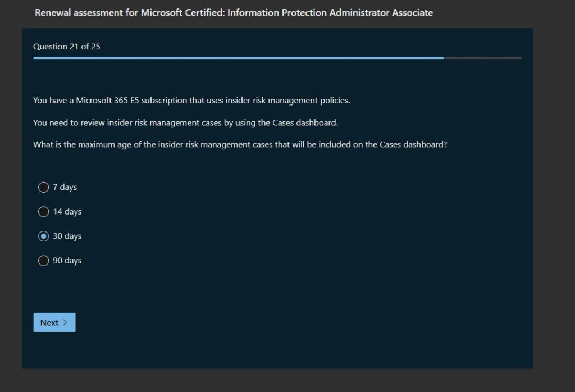Click the "Question 21 of 25" counter
575x392 pixels.
click(x=67, y=47)
